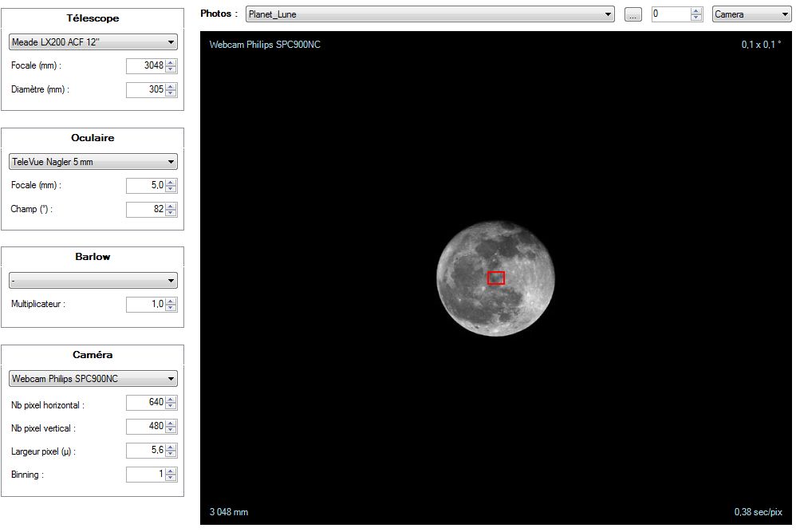The image size is (796, 532).
Task: Click the 'Binning :' label
Action: tap(27, 475)
